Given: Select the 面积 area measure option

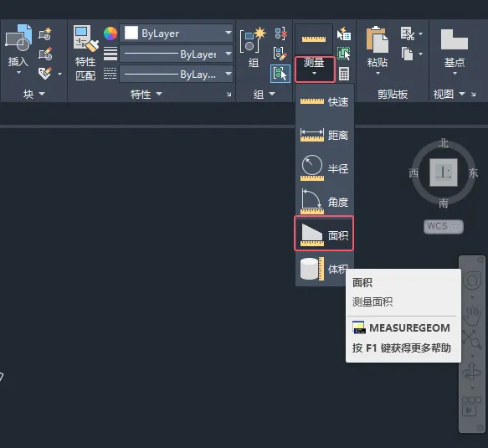Looking at the screenshot, I should (x=324, y=233).
